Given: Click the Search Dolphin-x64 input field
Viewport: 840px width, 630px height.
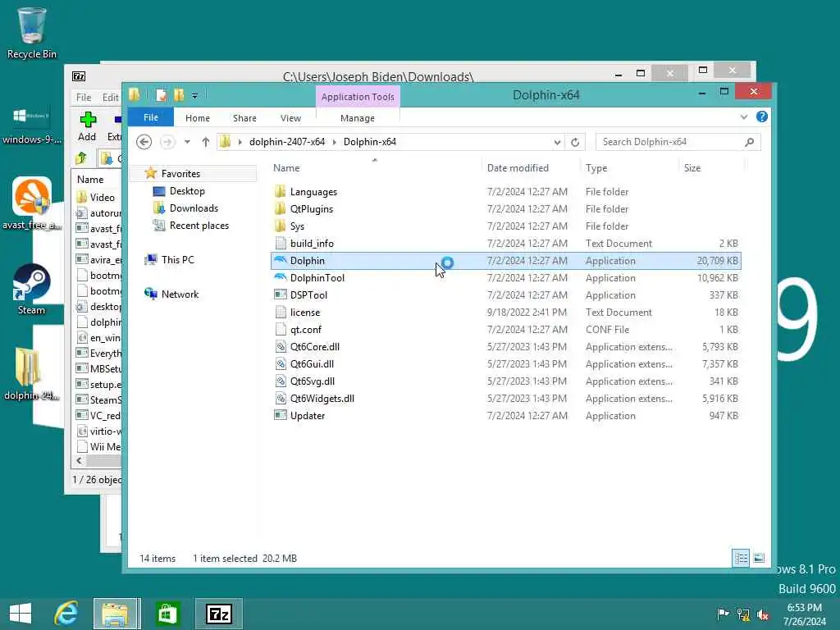Looking at the screenshot, I should (x=669, y=142).
